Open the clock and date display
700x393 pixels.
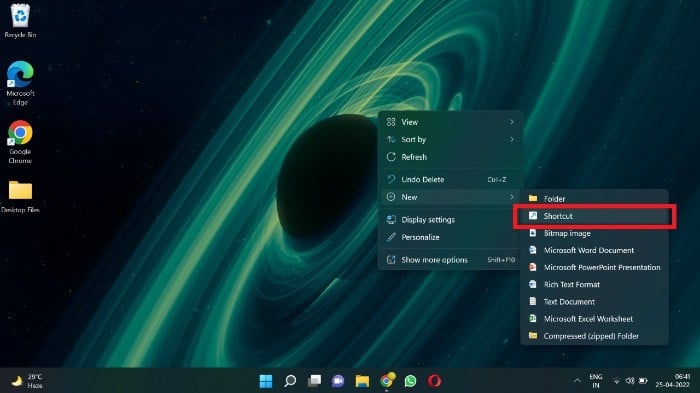pos(673,381)
